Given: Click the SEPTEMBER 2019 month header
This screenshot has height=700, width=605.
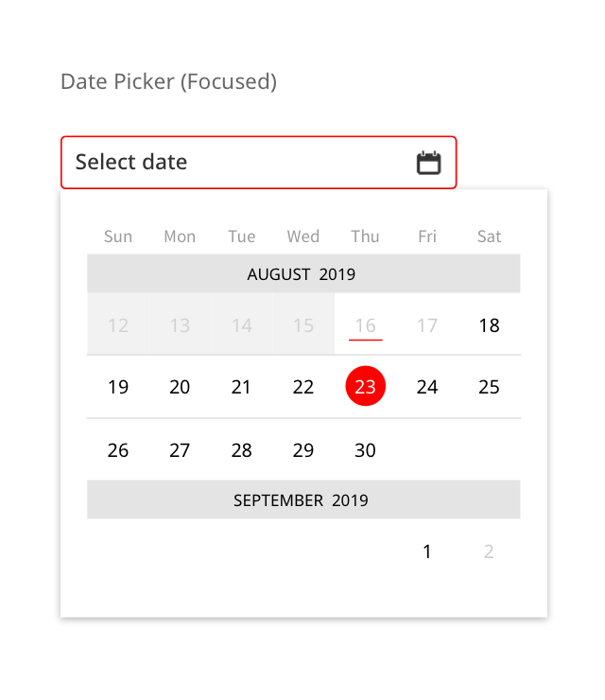Looking at the screenshot, I should pos(302,499).
